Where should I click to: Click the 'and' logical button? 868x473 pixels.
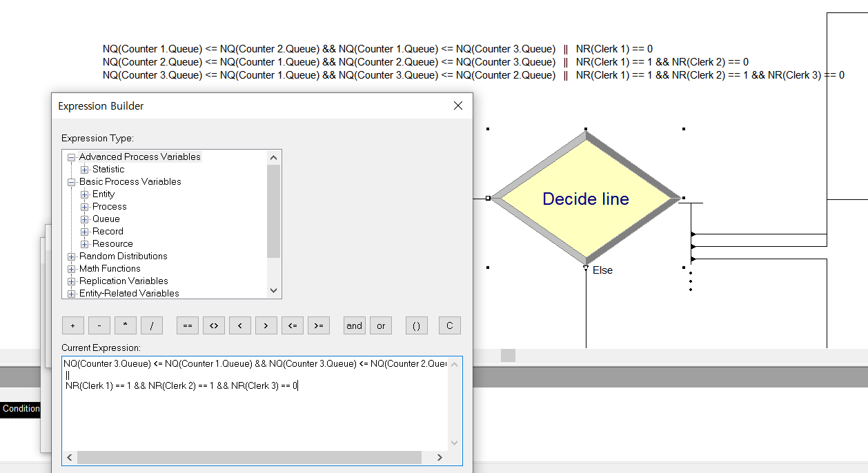coord(355,325)
